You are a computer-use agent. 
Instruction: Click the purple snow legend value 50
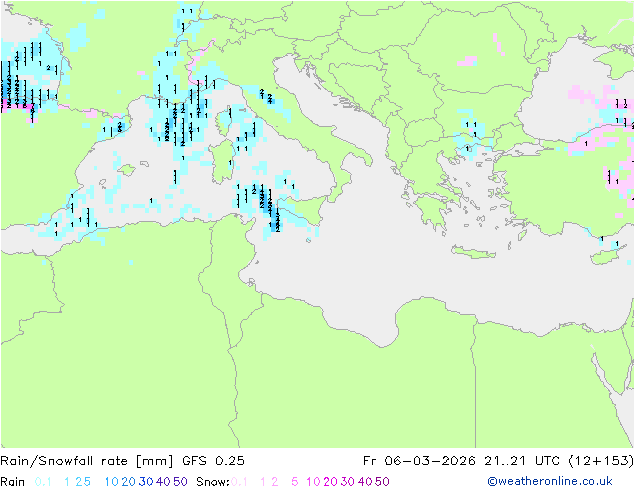pyautogui.click(x=382, y=482)
